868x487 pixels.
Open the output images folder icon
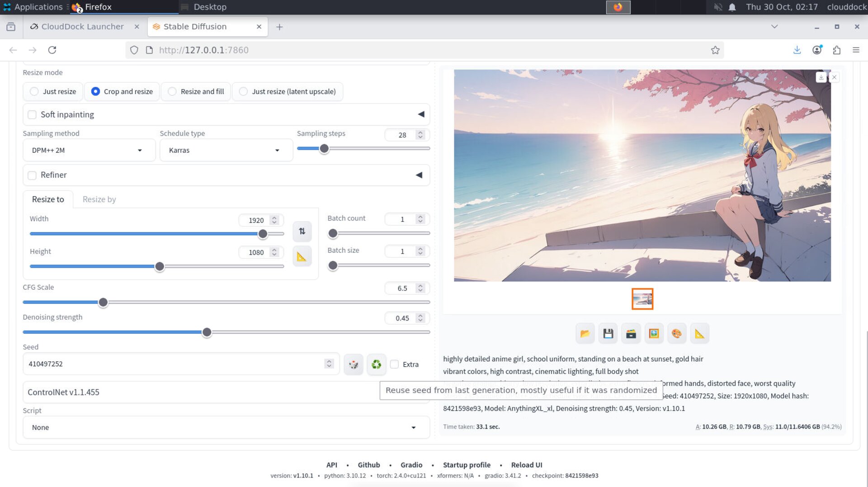[585, 334]
